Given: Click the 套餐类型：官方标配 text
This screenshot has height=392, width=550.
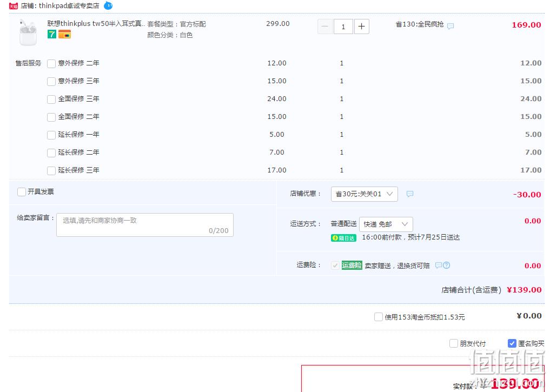Looking at the screenshot, I should [176, 24].
